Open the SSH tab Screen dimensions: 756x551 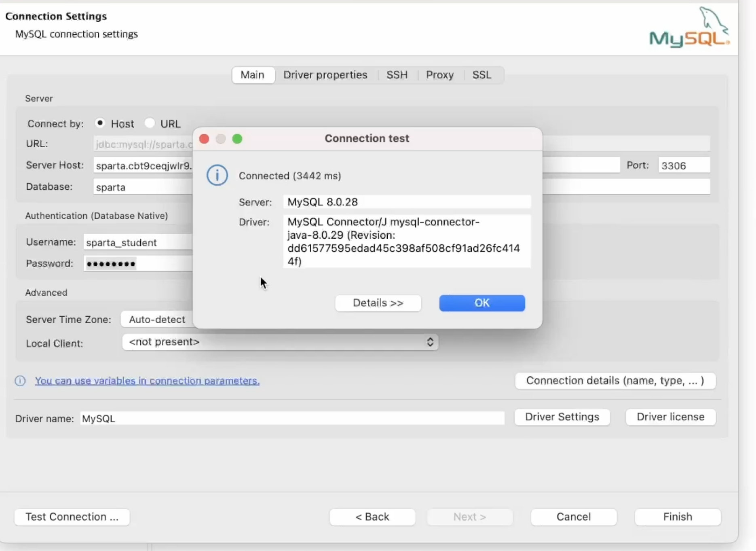(x=397, y=75)
